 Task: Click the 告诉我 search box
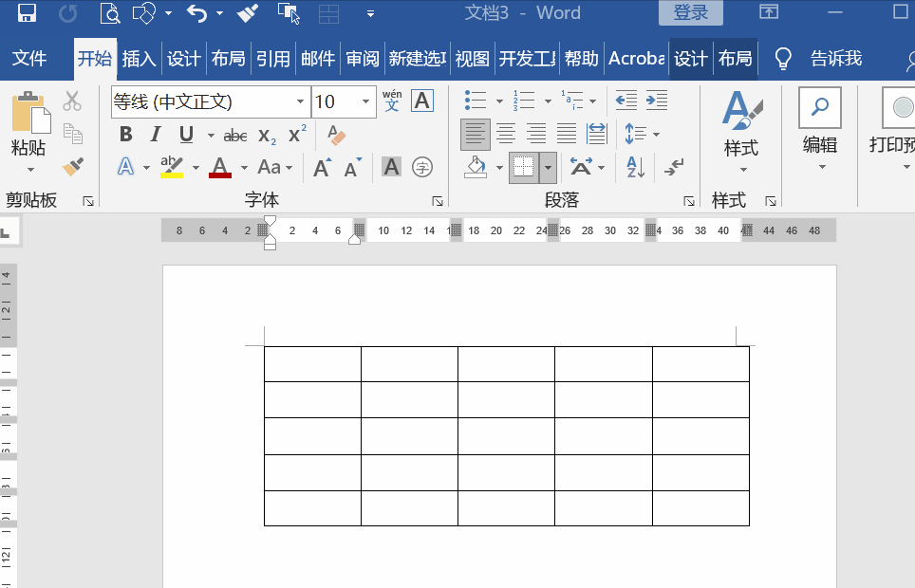[835, 59]
